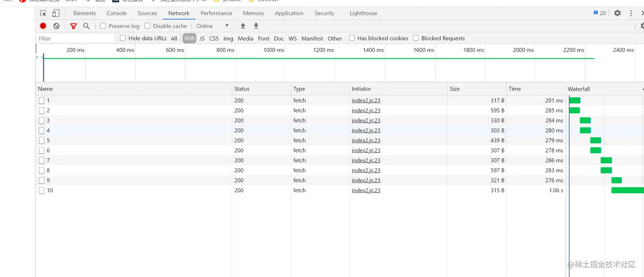Switch to the Performance tab
The width and height of the screenshot is (644, 277).
coord(216,13)
